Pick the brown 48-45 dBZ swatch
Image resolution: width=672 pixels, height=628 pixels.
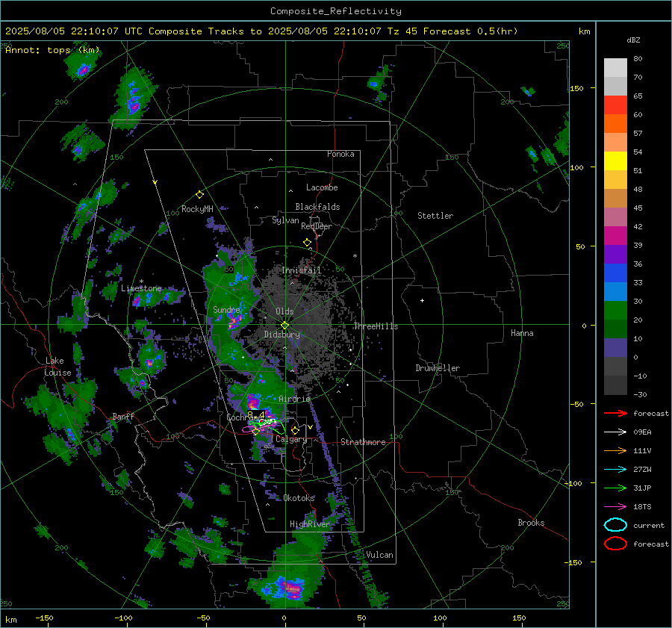615,199
